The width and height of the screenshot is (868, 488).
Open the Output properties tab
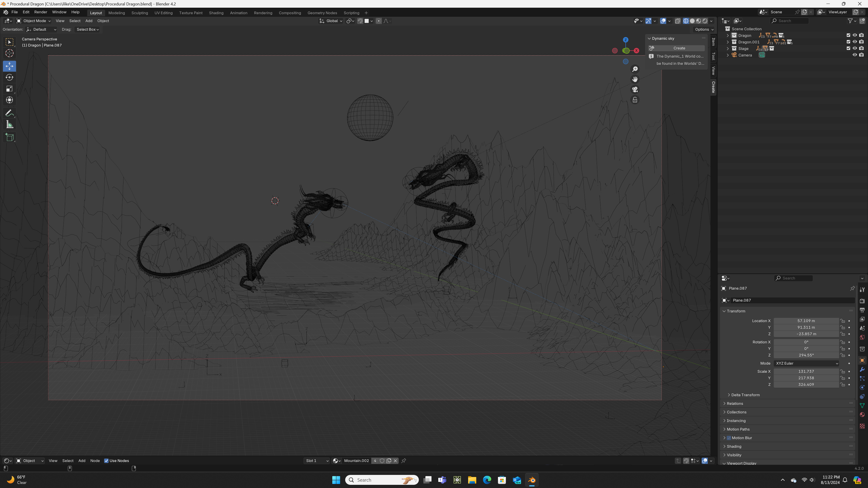(x=862, y=310)
